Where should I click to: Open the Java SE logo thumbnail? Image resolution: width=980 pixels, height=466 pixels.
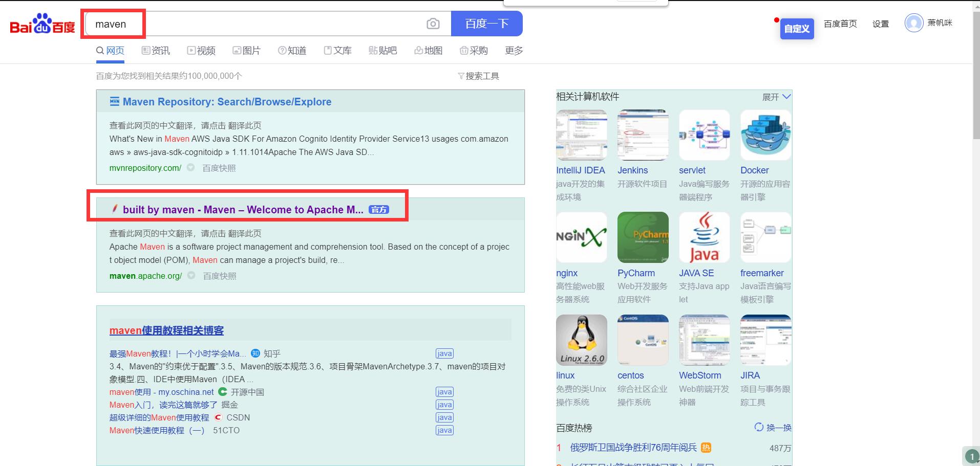coord(704,237)
